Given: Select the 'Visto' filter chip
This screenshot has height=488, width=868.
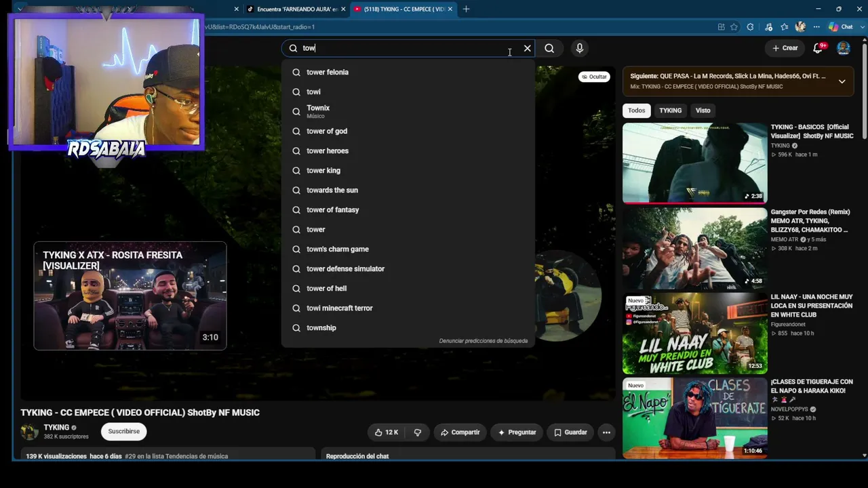Looking at the screenshot, I should 703,110.
